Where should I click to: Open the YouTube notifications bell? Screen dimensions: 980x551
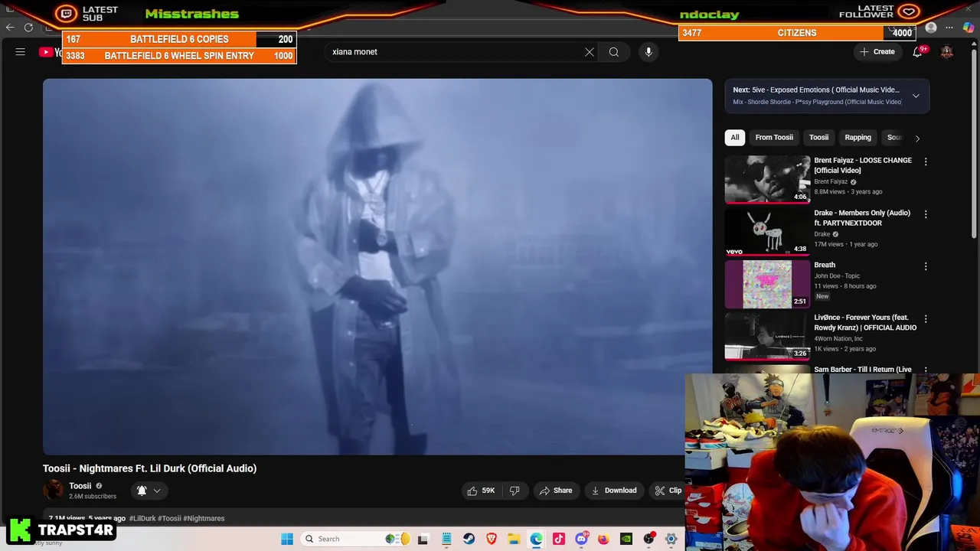pos(917,52)
